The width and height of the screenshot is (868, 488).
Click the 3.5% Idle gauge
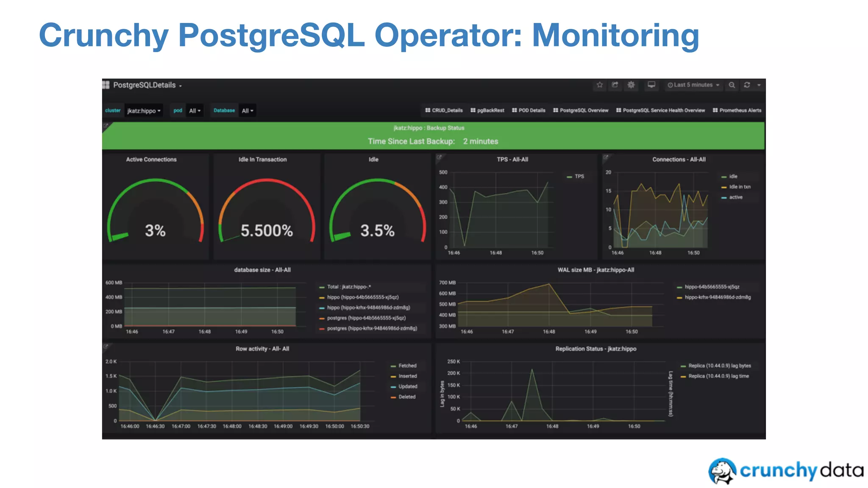(x=377, y=211)
